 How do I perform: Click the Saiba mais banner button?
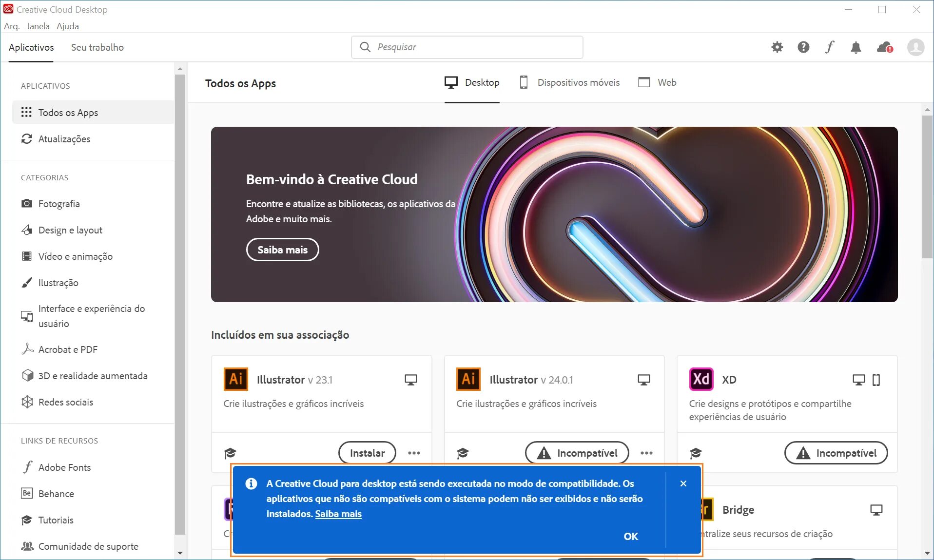pos(283,250)
